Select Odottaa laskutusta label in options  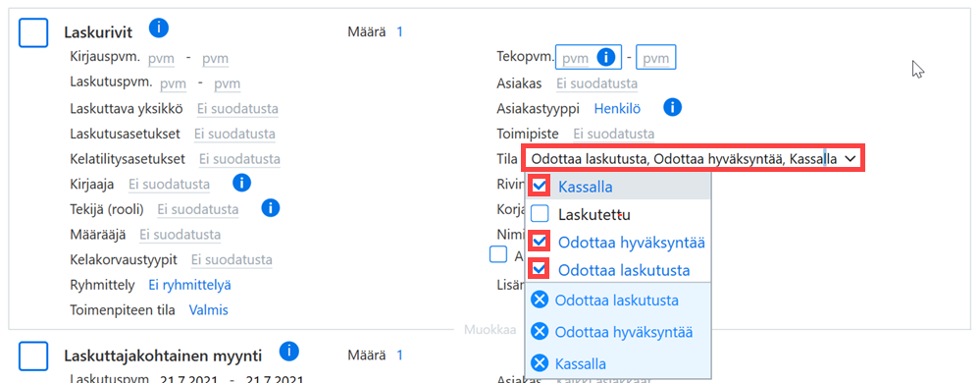pyautogui.click(x=624, y=270)
